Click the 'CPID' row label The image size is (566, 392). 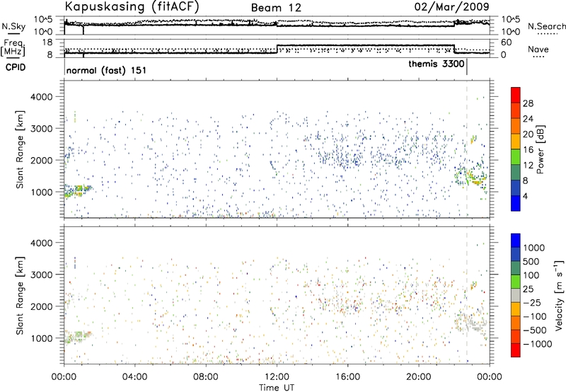[16, 67]
